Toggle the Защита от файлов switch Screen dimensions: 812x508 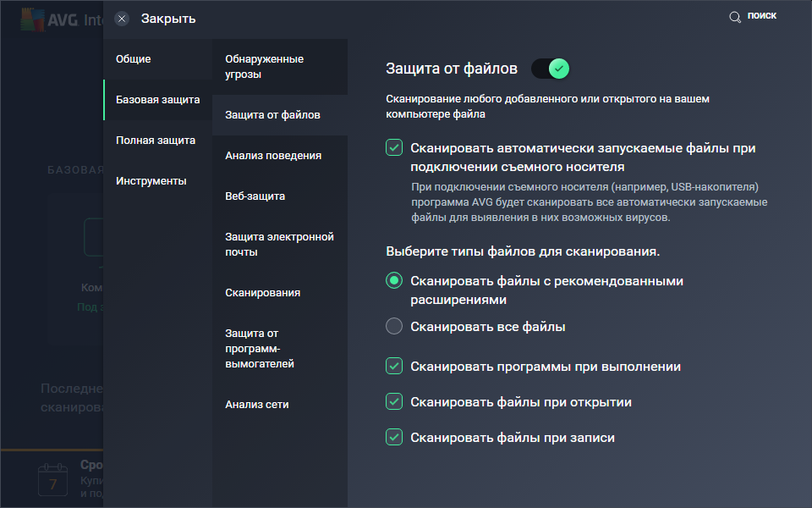[x=551, y=69]
